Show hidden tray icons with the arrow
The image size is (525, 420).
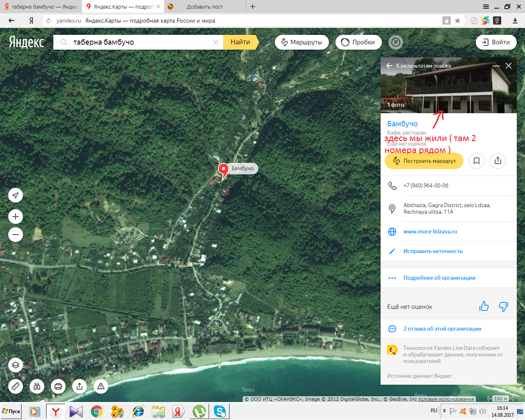point(444,411)
